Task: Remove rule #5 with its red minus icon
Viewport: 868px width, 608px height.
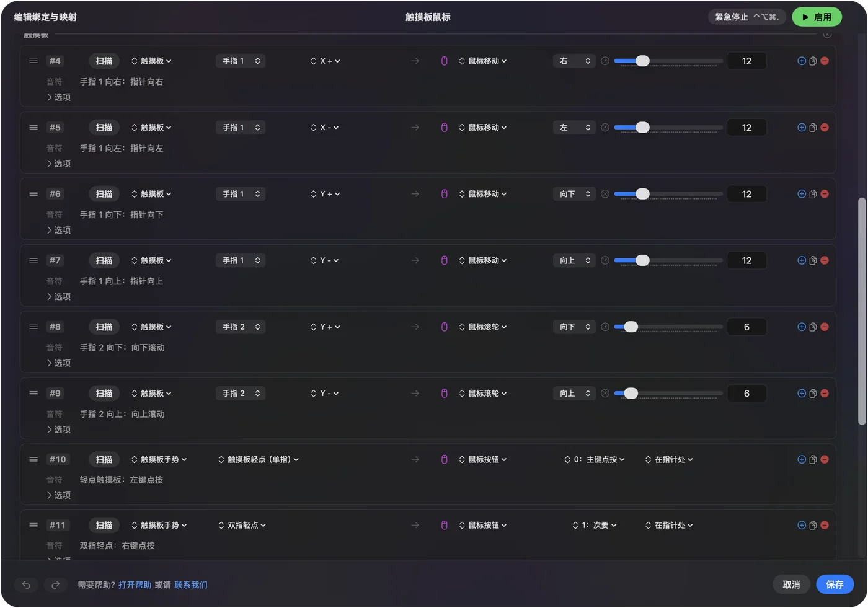Action: tap(825, 128)
